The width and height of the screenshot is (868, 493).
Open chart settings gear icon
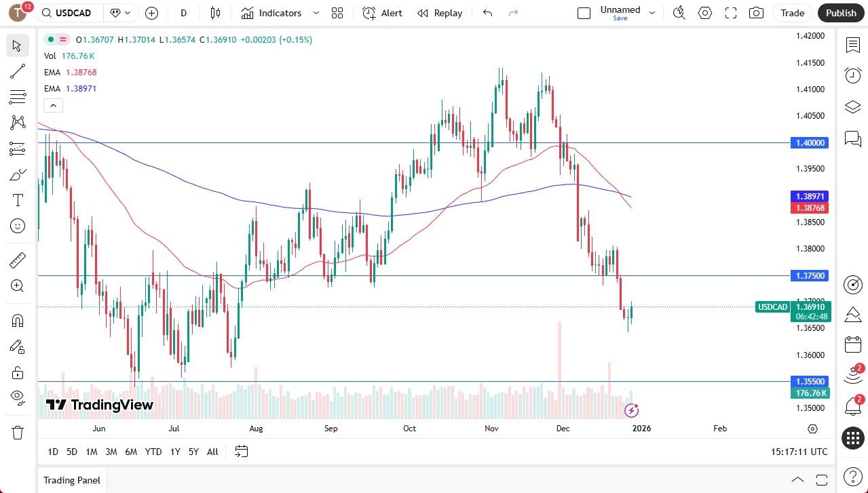705,13
